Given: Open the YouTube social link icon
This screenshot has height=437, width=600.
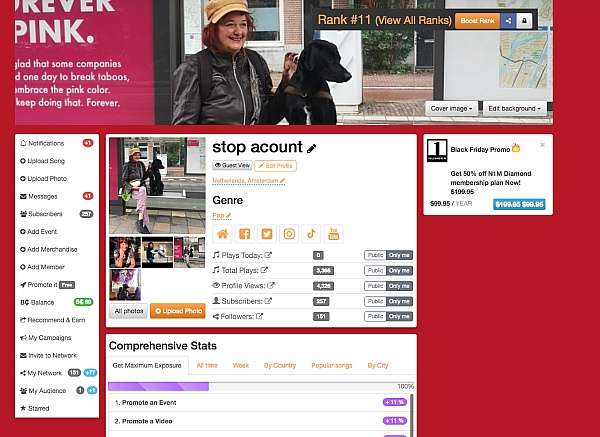Looking at the screenshot, I should pos(334,234).
